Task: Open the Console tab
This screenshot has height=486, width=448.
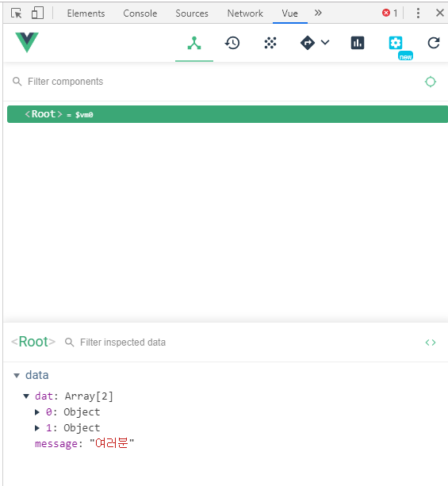Action: (140, 13)
